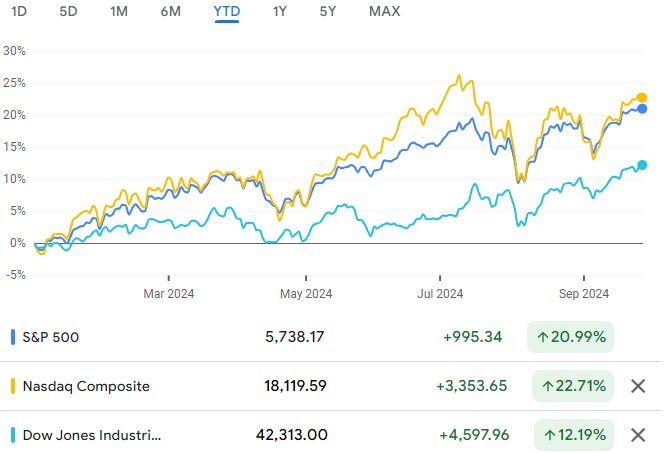The width and height of the screenshot is (664, 453).
Task: Open the Nasdaq Composite index row
Action: (330, 386)
